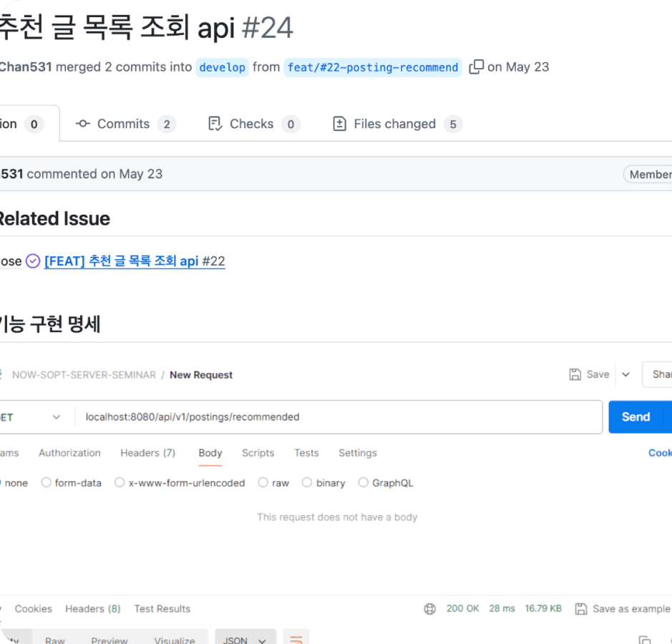
Task: Click the Files changed diff icon
Action: [x=339, y=124]
